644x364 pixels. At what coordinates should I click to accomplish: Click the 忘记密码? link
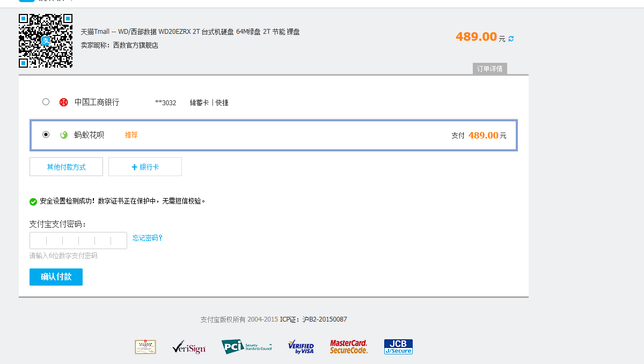pyautogui.click(x=148, y=238)
